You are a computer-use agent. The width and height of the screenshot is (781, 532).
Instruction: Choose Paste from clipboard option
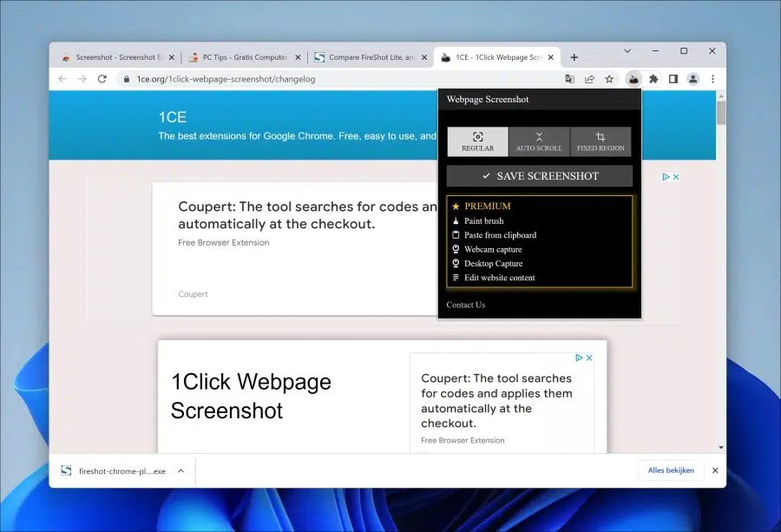coord(495,235)
